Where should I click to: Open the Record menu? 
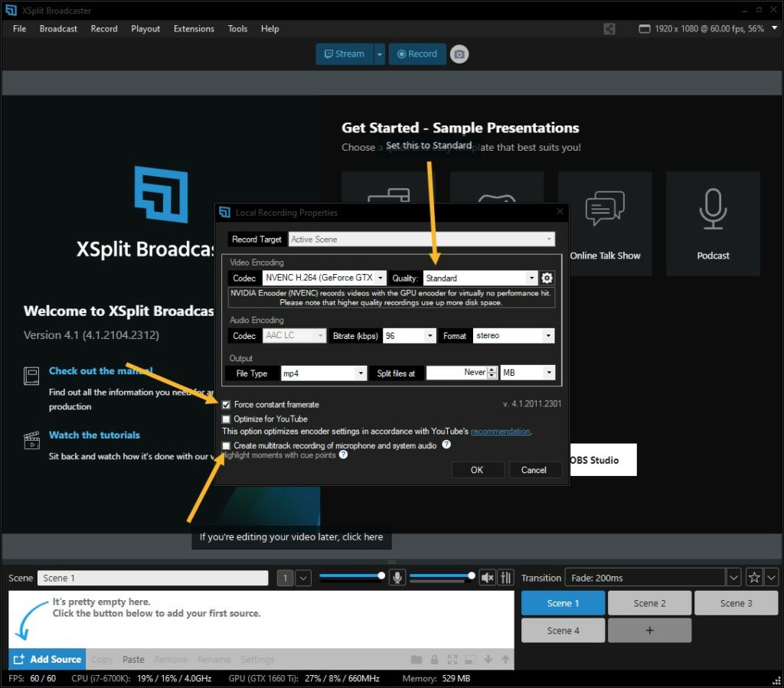pos(104,29)
